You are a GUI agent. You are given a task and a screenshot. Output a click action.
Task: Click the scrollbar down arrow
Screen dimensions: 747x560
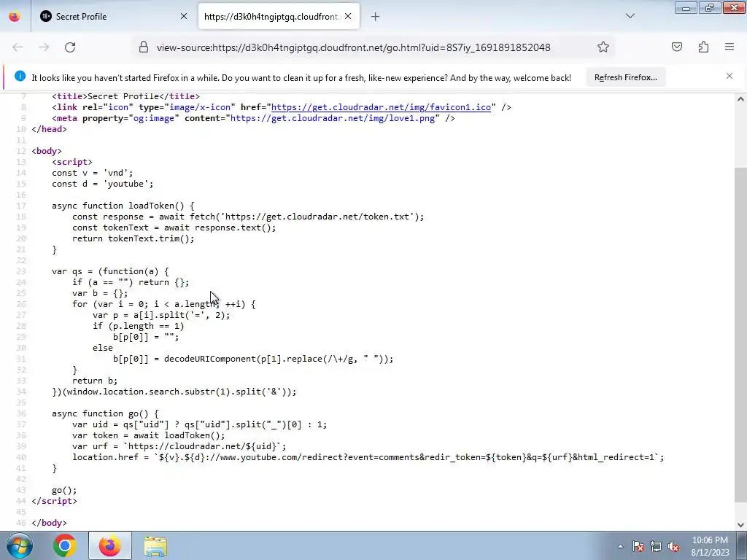tap(740, 525)
